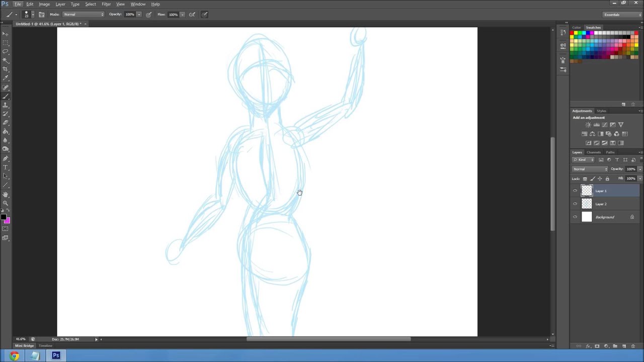Expand the Opacity slider arrow in options bar
The image size is (644, 362).
tap(139, 15)
